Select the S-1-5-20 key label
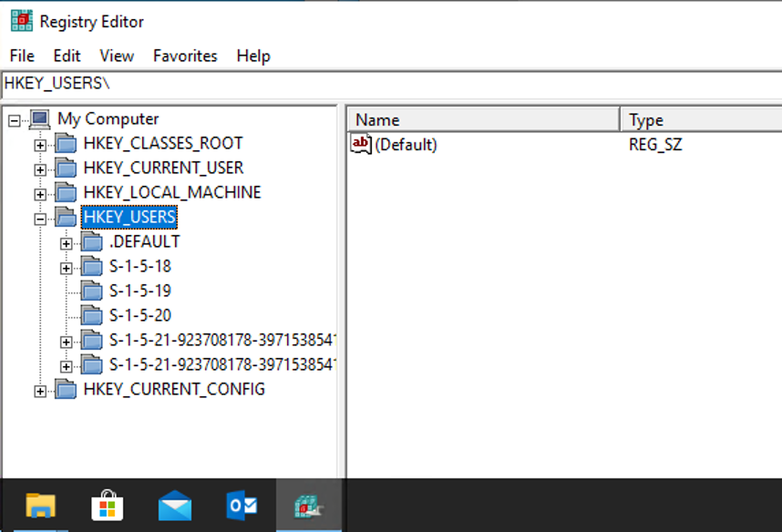 (140, 314)
